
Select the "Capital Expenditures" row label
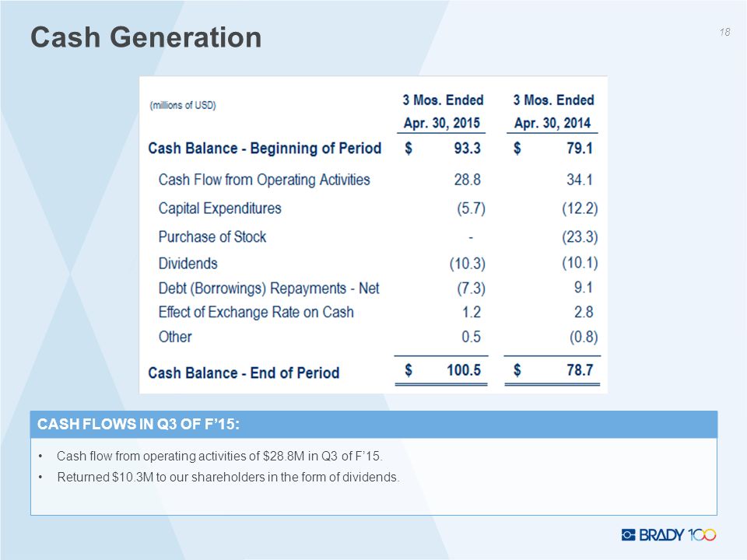pyautogui.click(x=219, y=208)
